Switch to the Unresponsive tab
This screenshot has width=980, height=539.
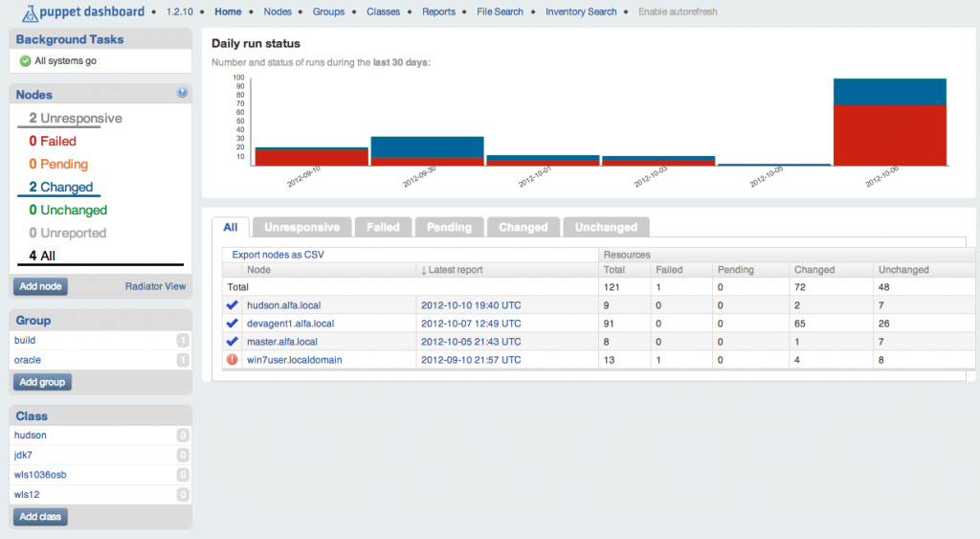tap(301, 227)
